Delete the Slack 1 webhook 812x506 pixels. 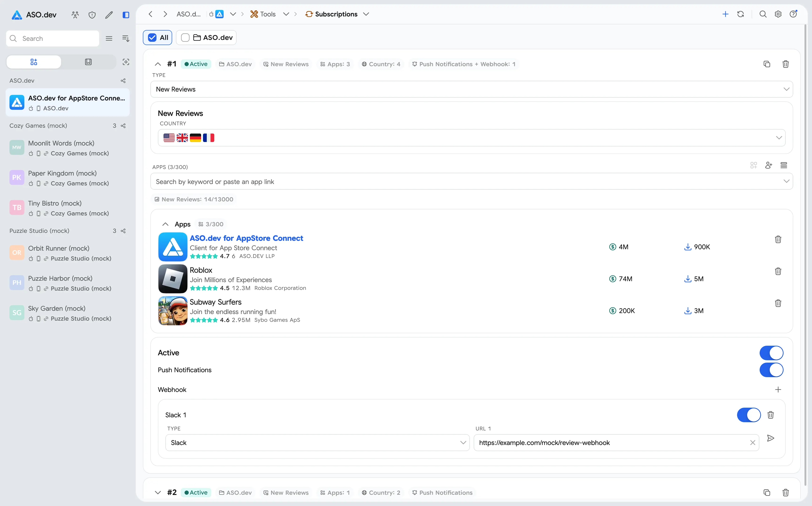770,415
